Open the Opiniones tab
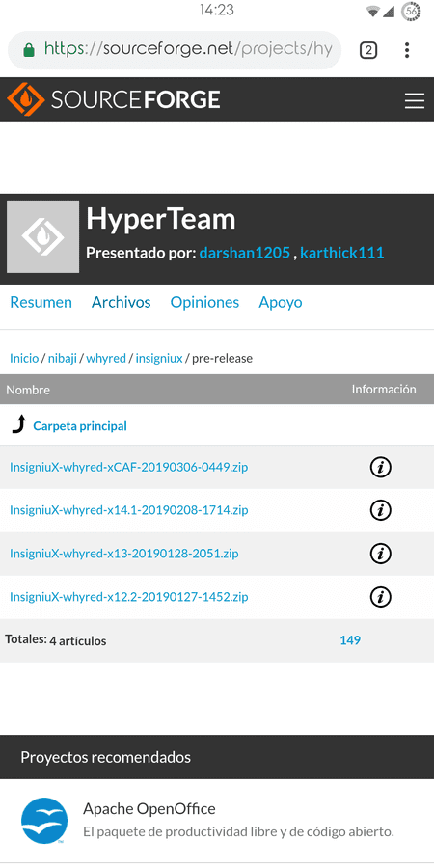Screen dimensions: 434x868 (204, 302)
